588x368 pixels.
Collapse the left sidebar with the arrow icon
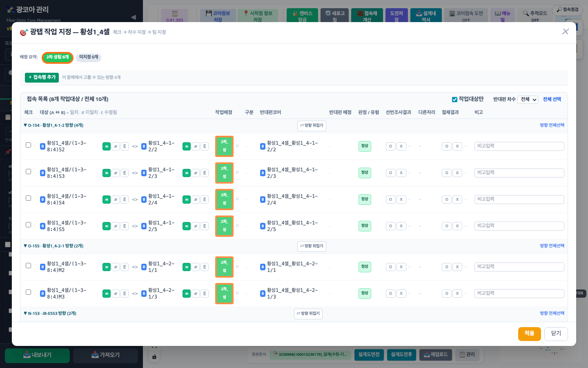tap(133, 17)
